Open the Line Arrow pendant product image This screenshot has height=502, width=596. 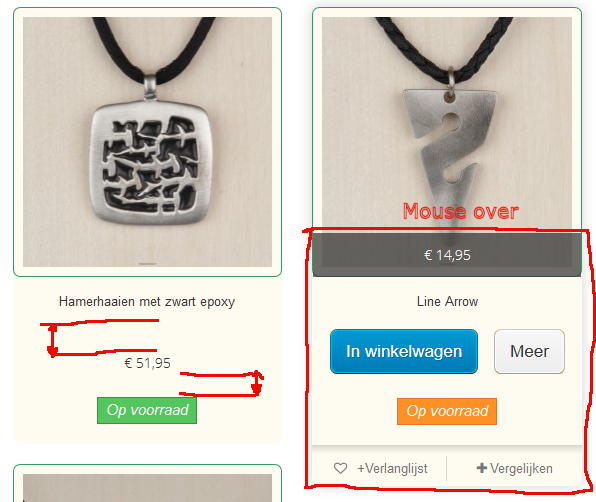447,125
